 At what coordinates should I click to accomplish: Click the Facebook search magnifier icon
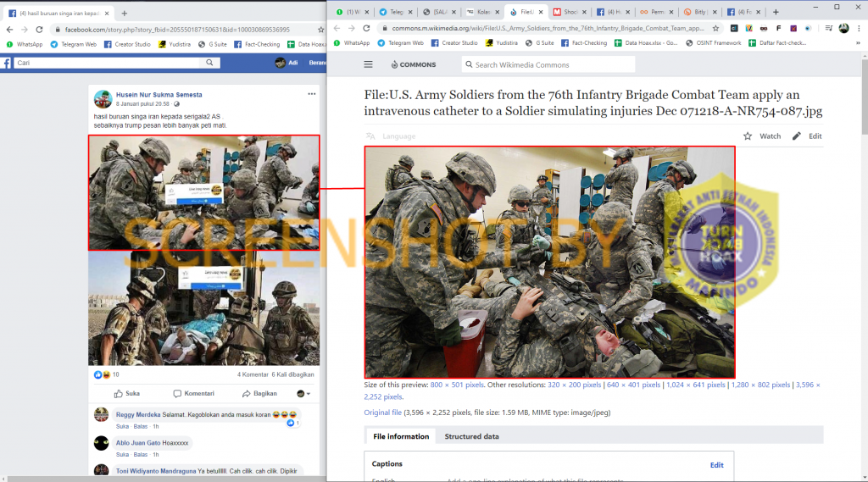[210, 63]
